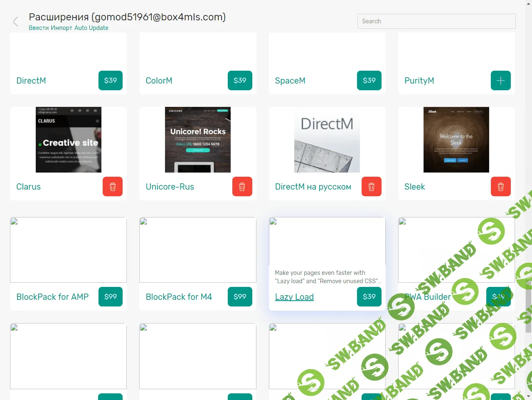Click the Ввести Импорт Auto Update link
532x400 pixels.
click(x=69, y=28)
